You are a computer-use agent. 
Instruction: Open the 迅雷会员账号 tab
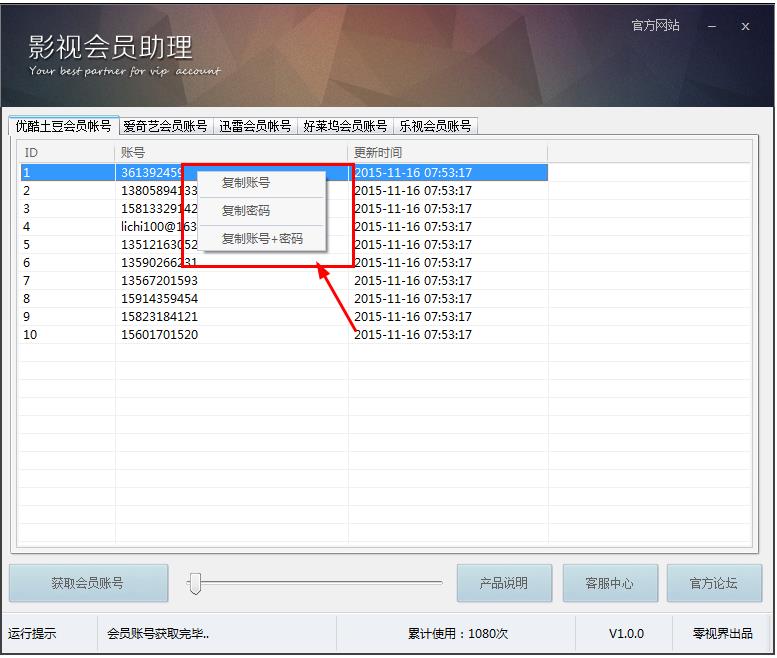coord(255,126)
